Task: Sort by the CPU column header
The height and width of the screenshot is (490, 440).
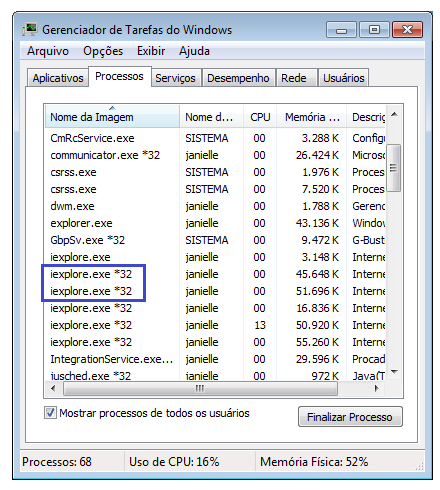Action: (260, 117)
